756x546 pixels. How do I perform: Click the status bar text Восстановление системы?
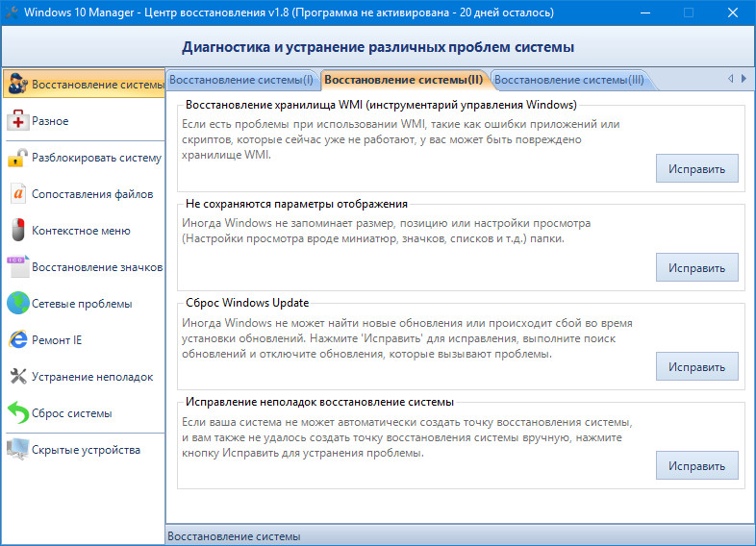click(x=234, y=536)
